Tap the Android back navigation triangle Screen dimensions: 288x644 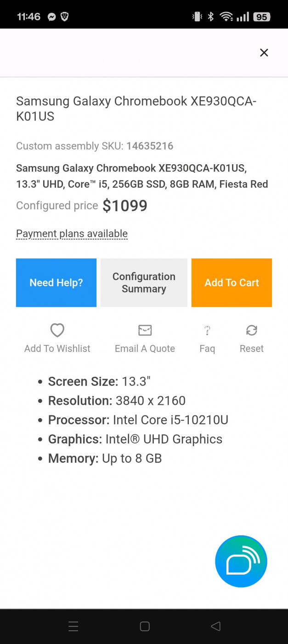point(215,626)
